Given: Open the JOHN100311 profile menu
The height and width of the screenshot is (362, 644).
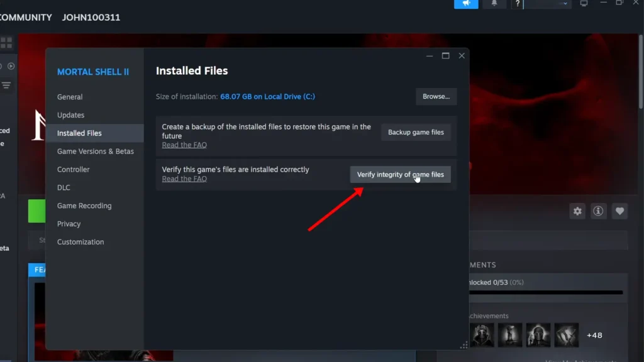Looking at the screenshot, I should click(91, 18).
